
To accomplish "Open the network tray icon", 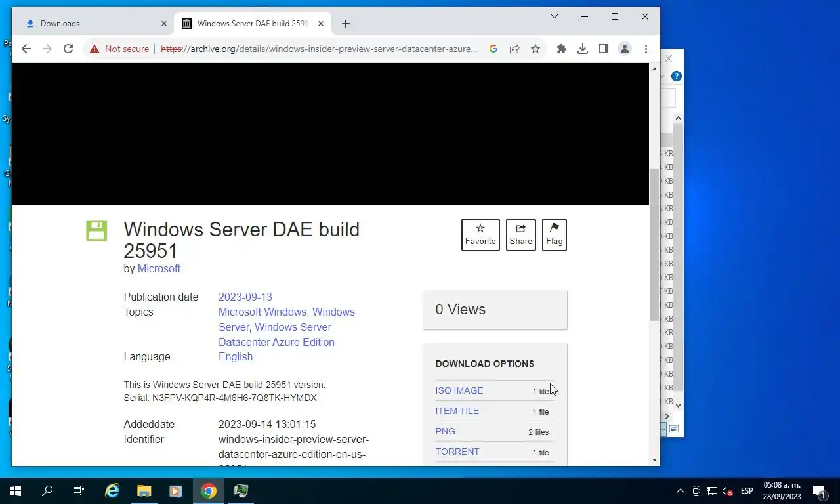I will click(x=711, y=491).
